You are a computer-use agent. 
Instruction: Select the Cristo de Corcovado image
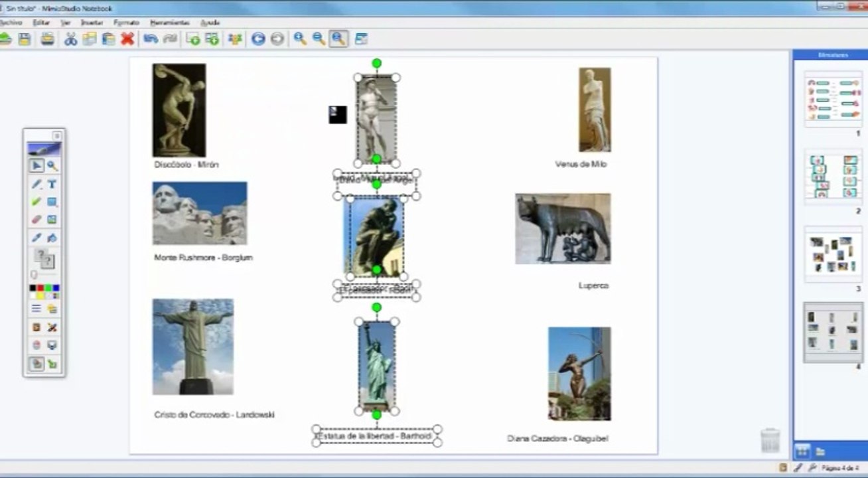point(193,347)
